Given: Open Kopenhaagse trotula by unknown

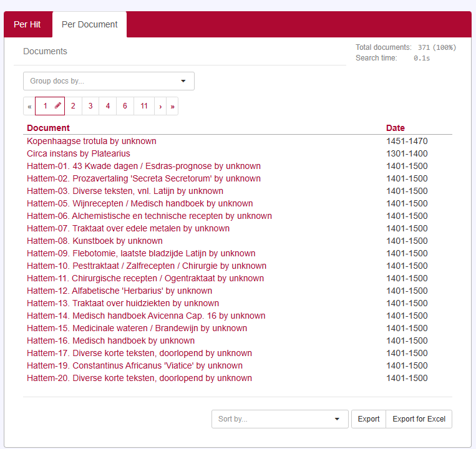Looking at the screenshot, I should pyautogui.click(x=91, y=141).
